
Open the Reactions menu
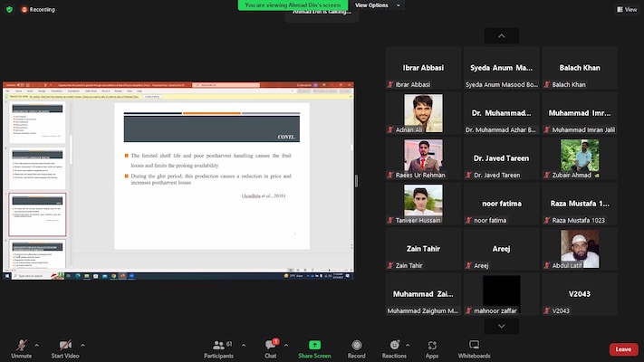click(x=394, y=348)
